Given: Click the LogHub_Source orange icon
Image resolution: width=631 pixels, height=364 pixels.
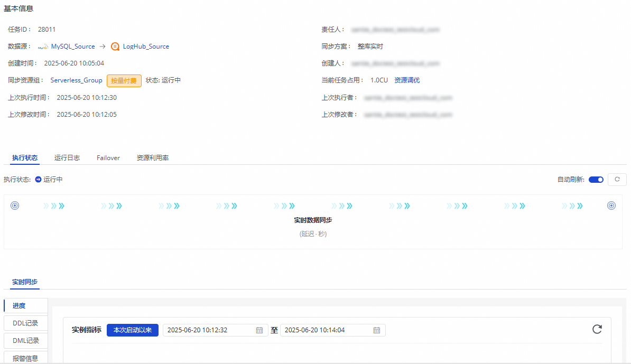Looking at the screenshot, I should (115, 46).
